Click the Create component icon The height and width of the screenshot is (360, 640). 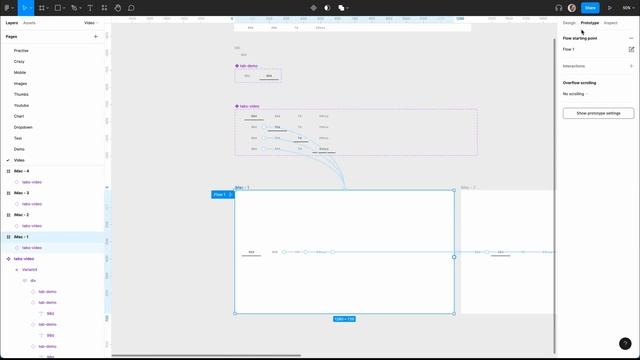coord(313,8)
